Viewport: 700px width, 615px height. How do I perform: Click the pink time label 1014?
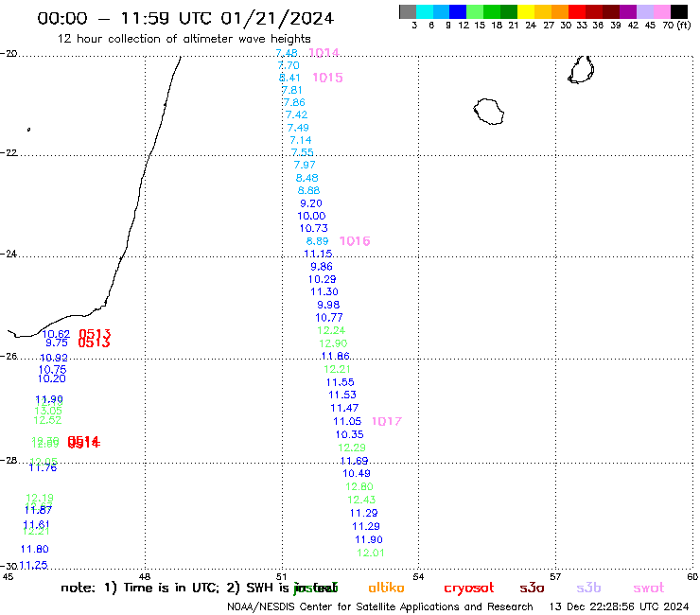324,53
